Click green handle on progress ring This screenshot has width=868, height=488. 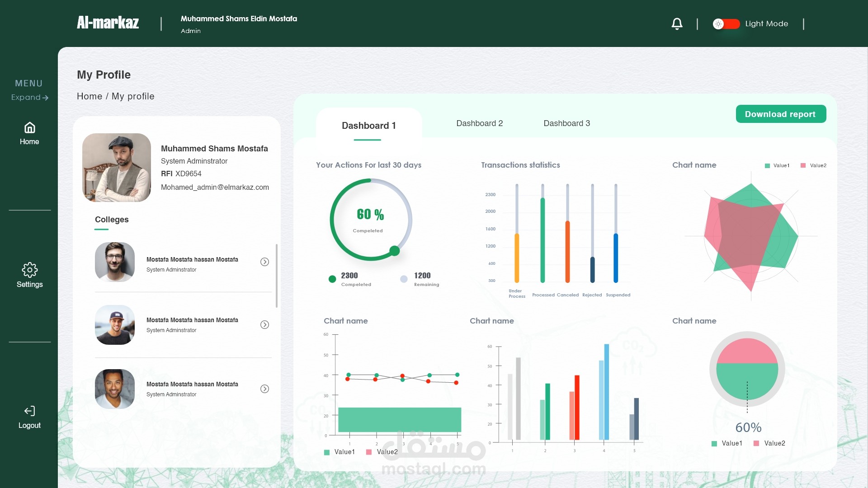click(x=395, y=251)
